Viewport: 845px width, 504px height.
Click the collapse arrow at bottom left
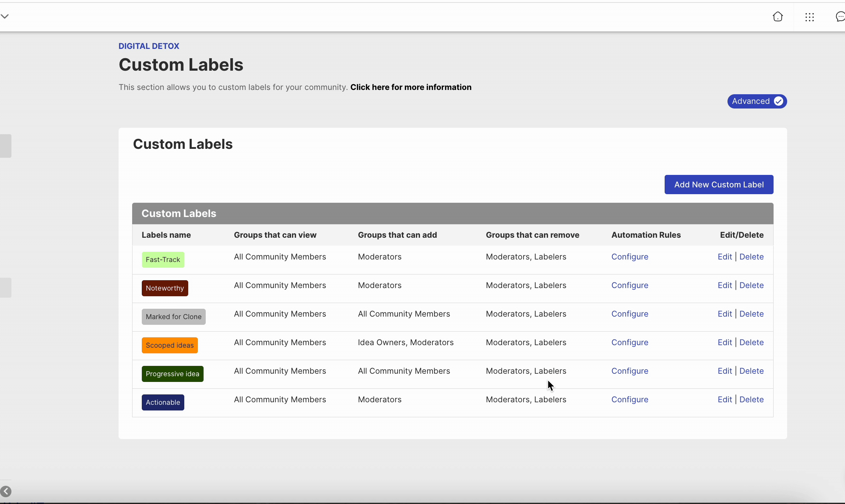click(6, 492)
